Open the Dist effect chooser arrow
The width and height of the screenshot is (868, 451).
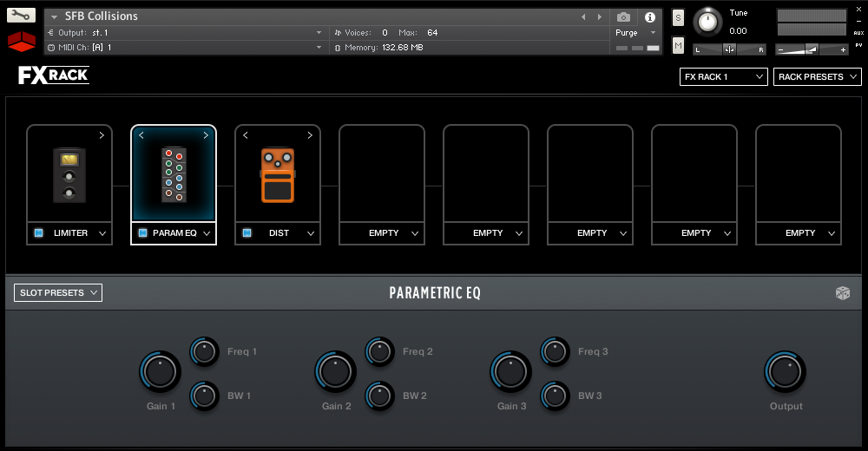point(311,233)
